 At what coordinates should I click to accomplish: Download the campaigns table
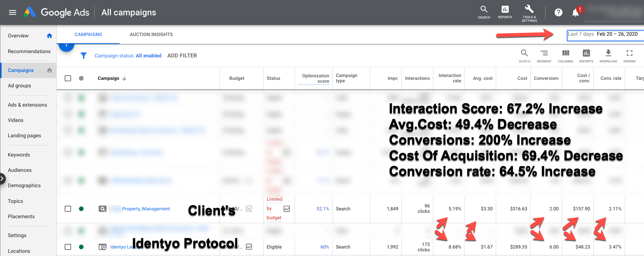coord(608,56)
